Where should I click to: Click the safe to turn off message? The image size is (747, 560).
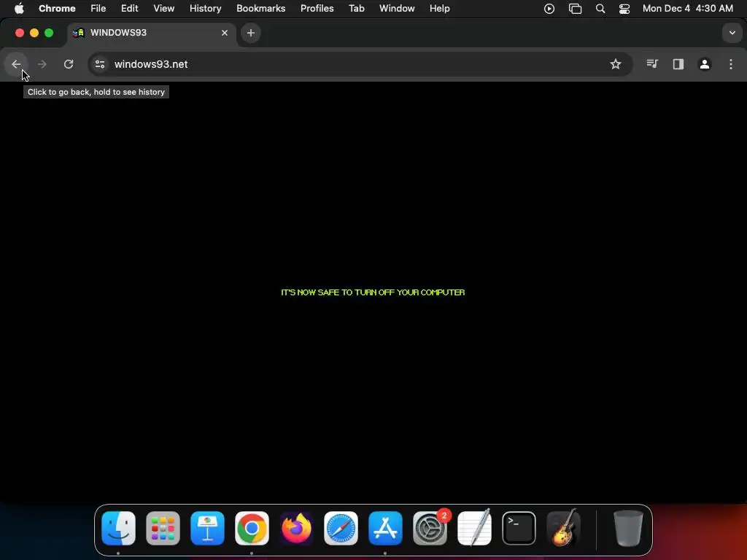[373, 292]
